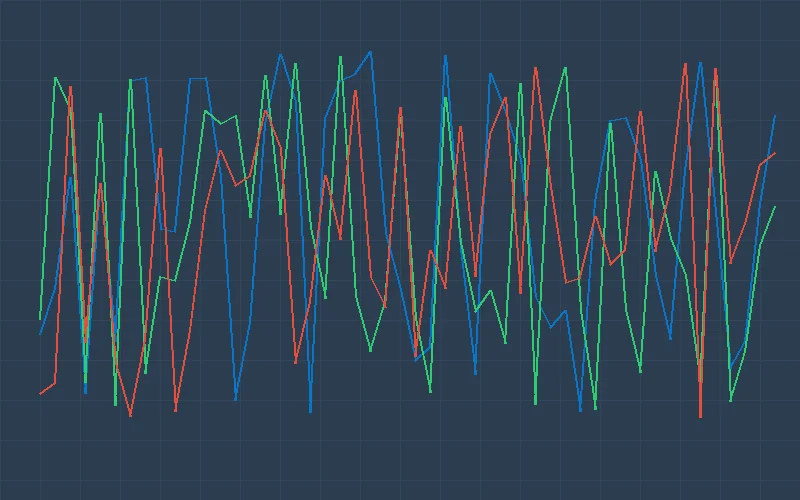Select the green line's rightmost end point
This screenshot has width=800, height=500.
(775, 207)
